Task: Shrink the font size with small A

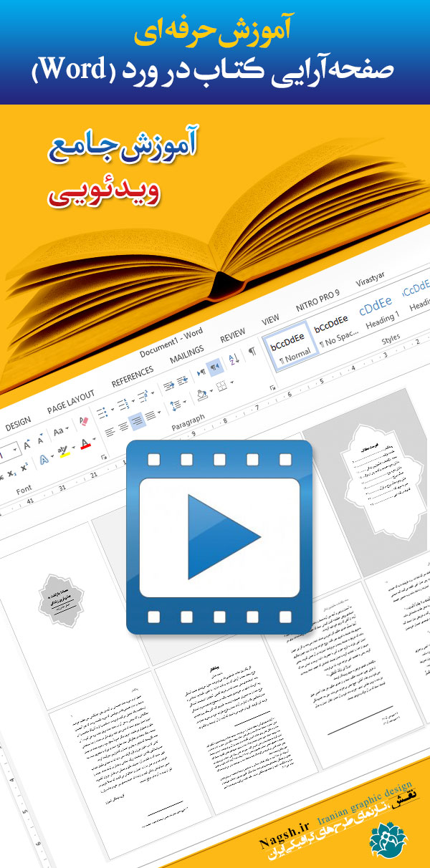Action: point(40,440)
